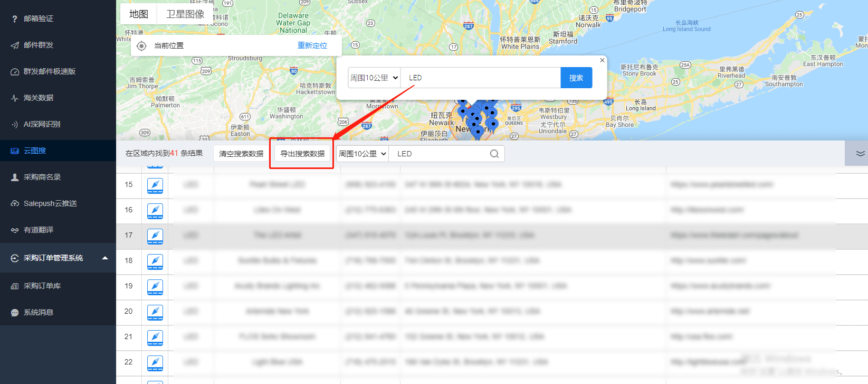Click row number 22 in the table
868x384 pixels.
tap(129, 362)
